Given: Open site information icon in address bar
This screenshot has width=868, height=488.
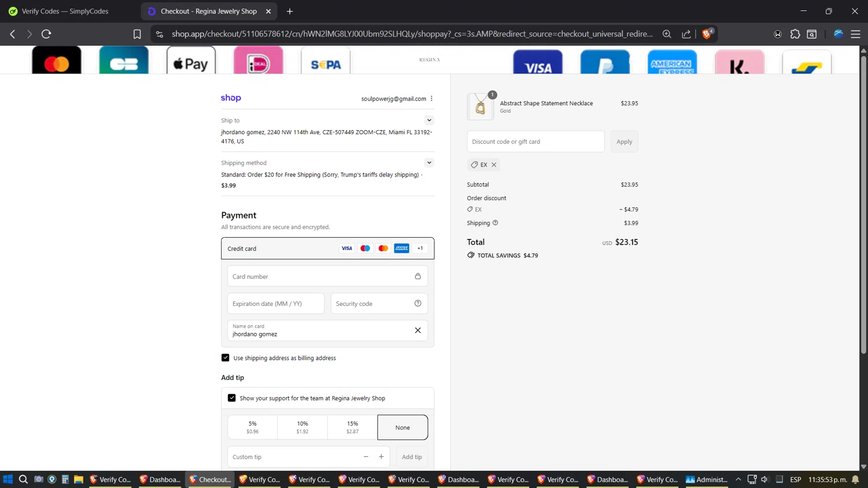Looking at the screenshot, I should point(160,34).
